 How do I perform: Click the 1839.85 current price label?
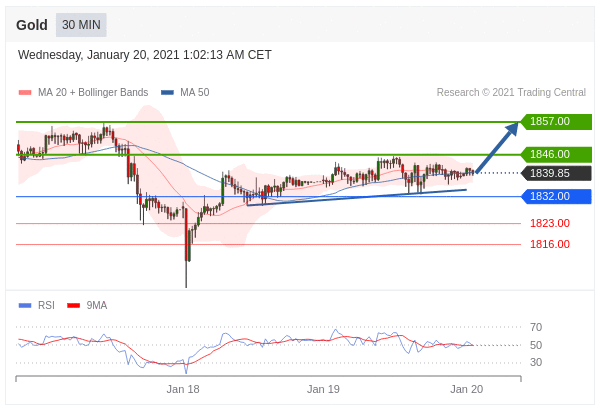pyautogui.click(x=556, y=173)
